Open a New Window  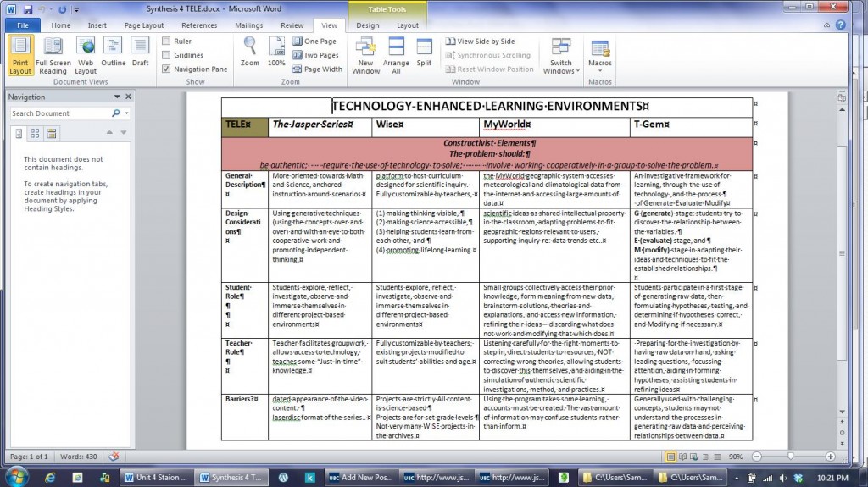click(365, 55)
